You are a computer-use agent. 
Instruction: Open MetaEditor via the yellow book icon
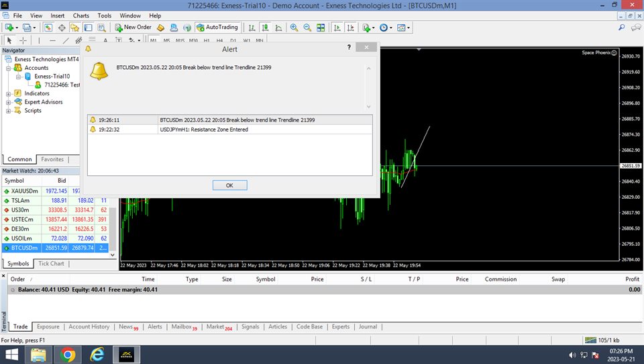pyautogui.click(x=160, y=28)
